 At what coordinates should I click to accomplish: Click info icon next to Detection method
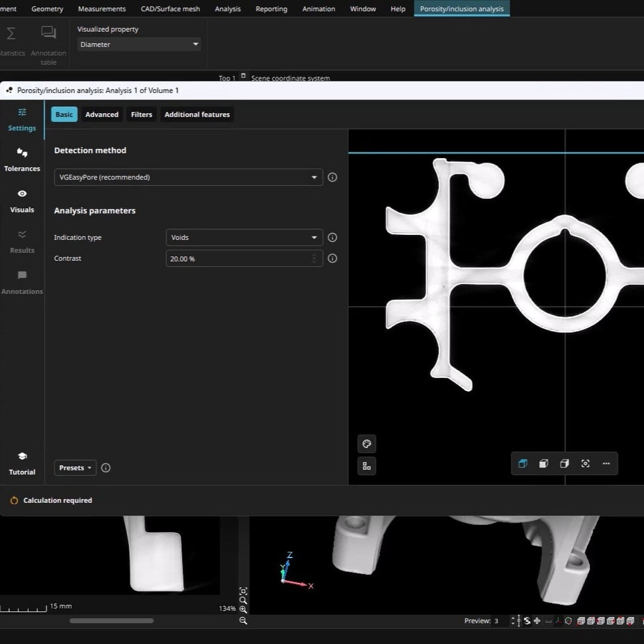pyautogui.click(x=332, y=177)
